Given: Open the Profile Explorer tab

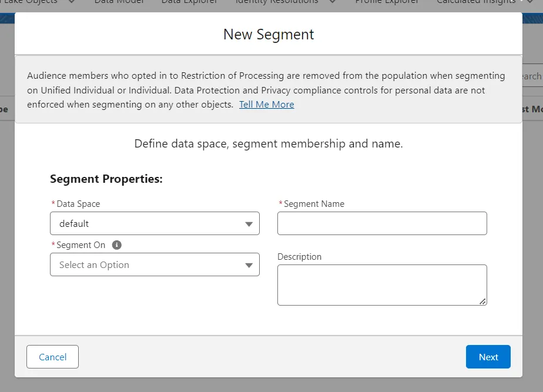Looking at the screenshot, I should (387, 2).
